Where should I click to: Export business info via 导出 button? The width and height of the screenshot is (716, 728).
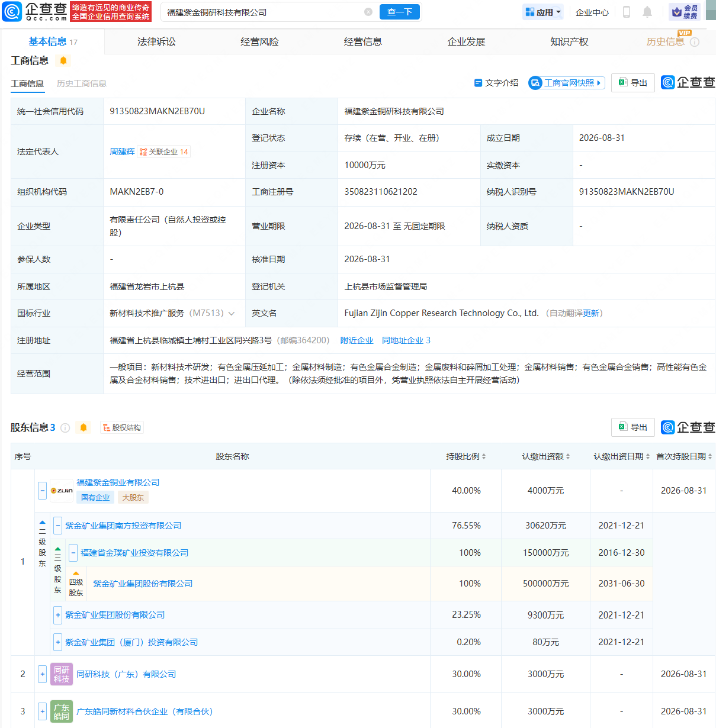(633, 83)
